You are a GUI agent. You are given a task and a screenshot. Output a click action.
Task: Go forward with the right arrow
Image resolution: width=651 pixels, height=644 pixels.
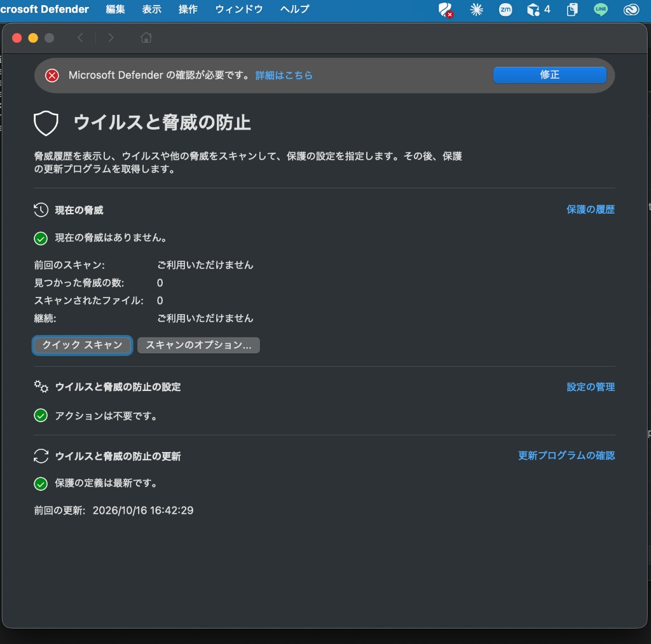click(111, 38)
